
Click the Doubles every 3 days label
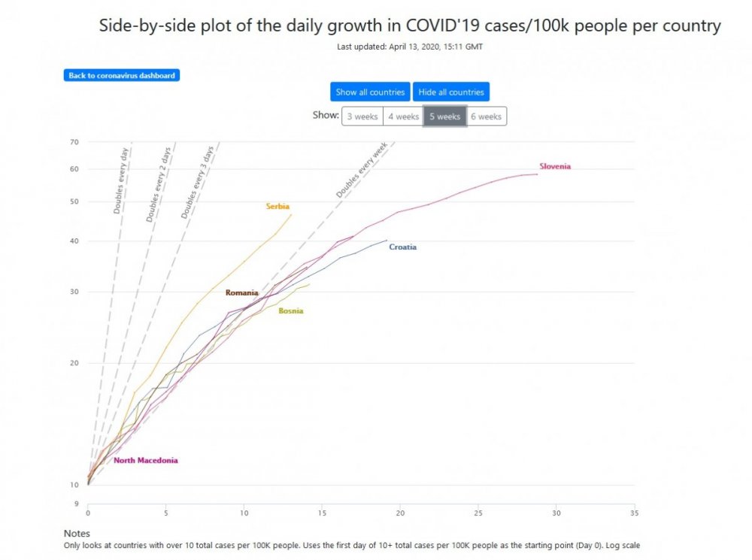[x=198, y=183]
